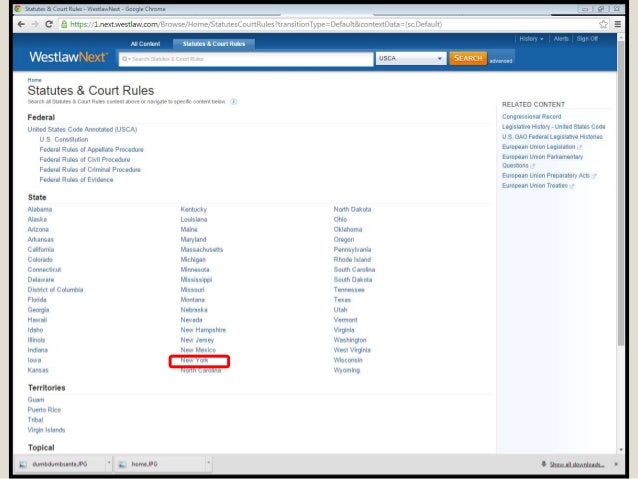Open the Tribal link
This screenshot has width=638, height=479.
point(35,420)
